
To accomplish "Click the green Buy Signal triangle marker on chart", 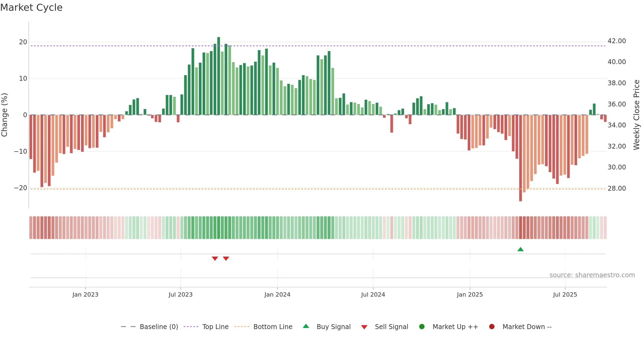I will pos(521,249).
